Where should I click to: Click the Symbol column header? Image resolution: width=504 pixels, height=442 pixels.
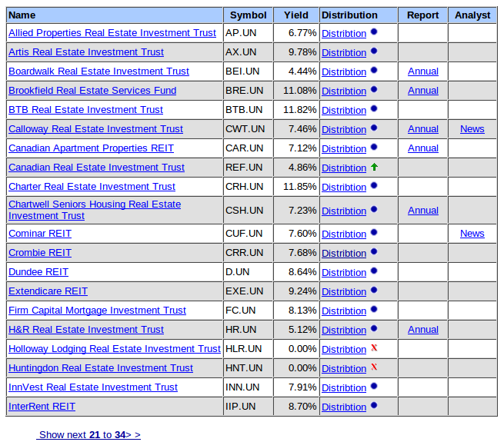point(248,15)
